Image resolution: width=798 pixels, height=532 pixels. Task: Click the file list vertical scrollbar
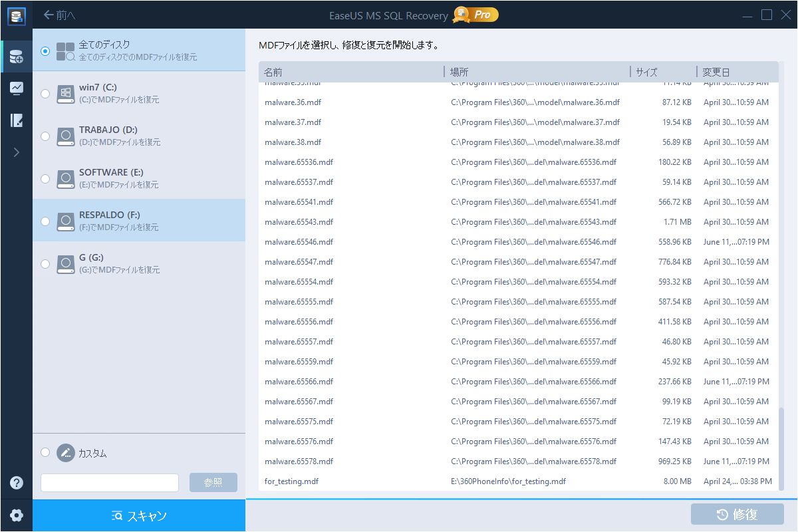point(781,450)
